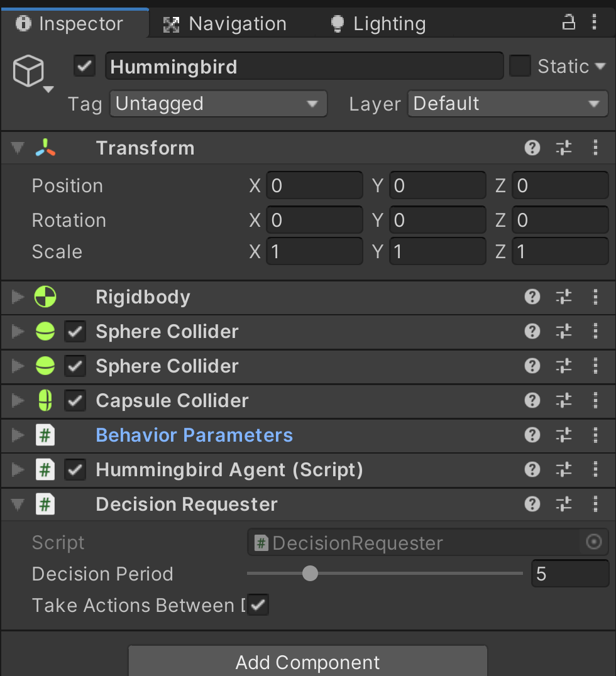Open the Layer dropdown

[507, 103]
